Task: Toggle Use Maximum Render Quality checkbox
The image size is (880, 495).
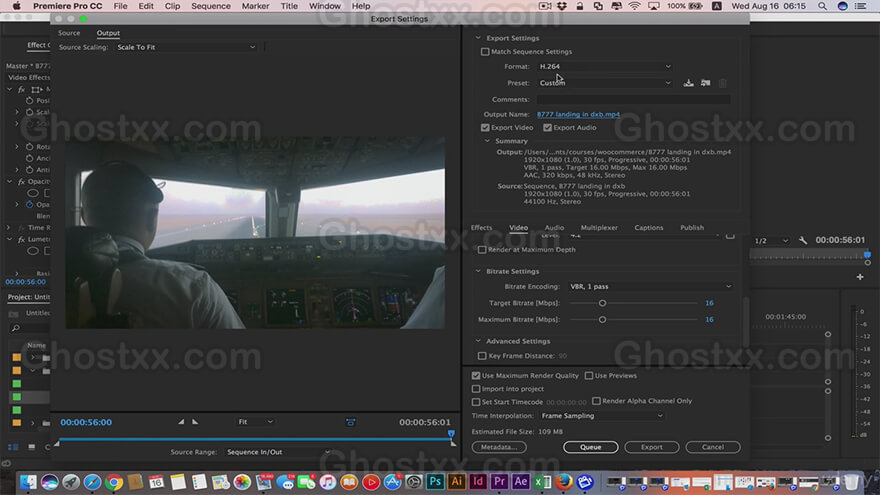Action: pyautogui.click(x=476, y=375)
